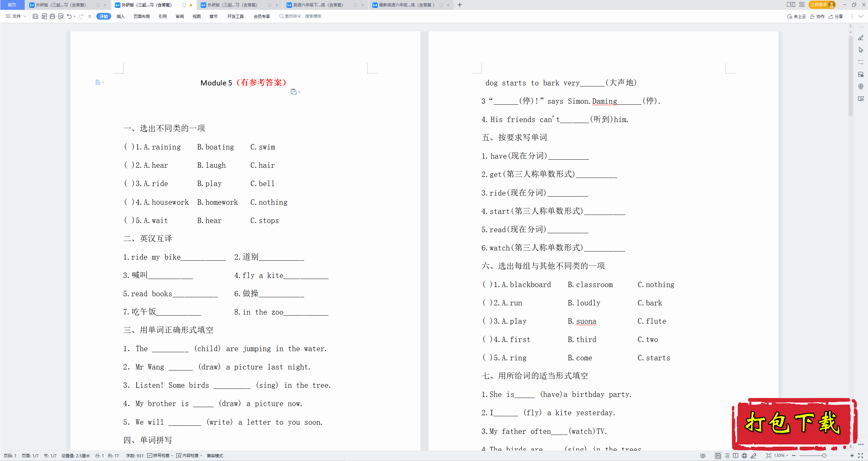Enter full screen mode icon

(x=861, y=456)
